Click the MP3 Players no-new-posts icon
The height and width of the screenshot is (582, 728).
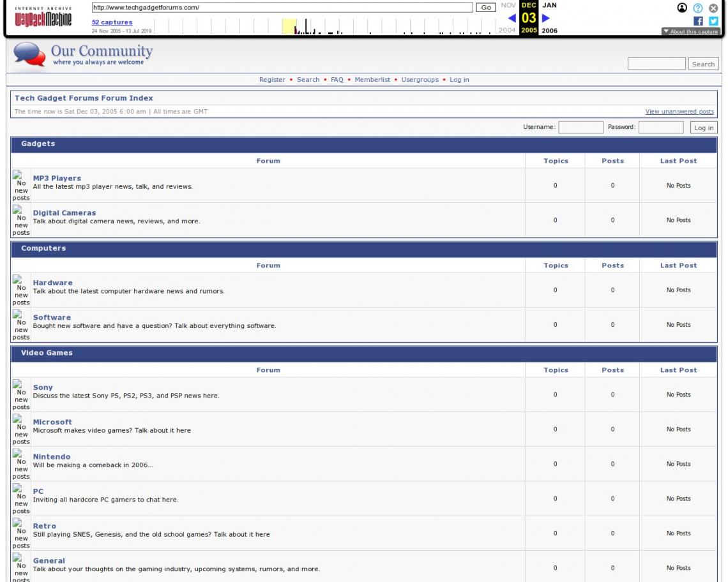pyautogui.click(x=21, y=186)
